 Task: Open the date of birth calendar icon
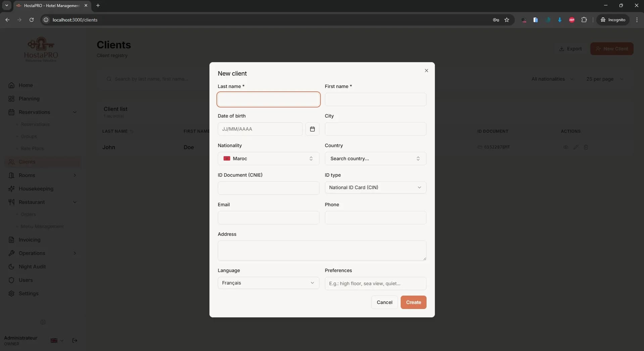312,129
